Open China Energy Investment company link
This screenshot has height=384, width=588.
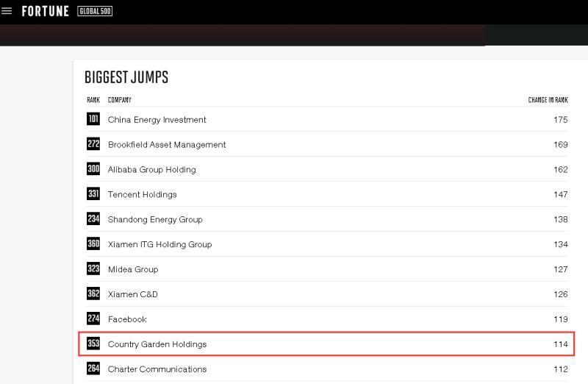pyautogui.click(x=157, y=120)
